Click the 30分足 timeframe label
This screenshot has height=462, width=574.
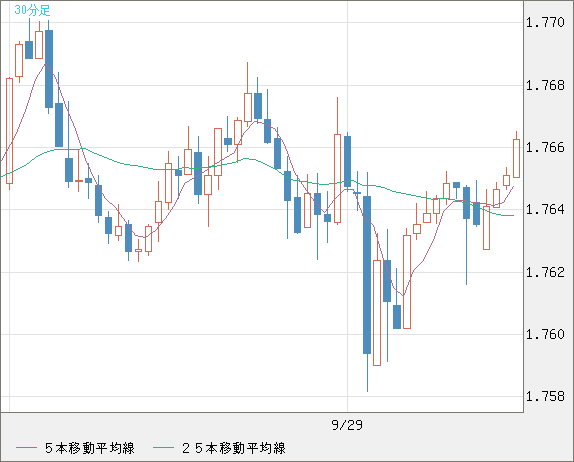tap(32, 10)
